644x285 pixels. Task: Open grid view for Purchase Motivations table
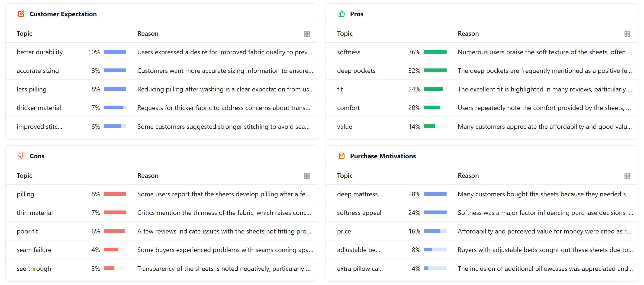[x=627, y=176]
